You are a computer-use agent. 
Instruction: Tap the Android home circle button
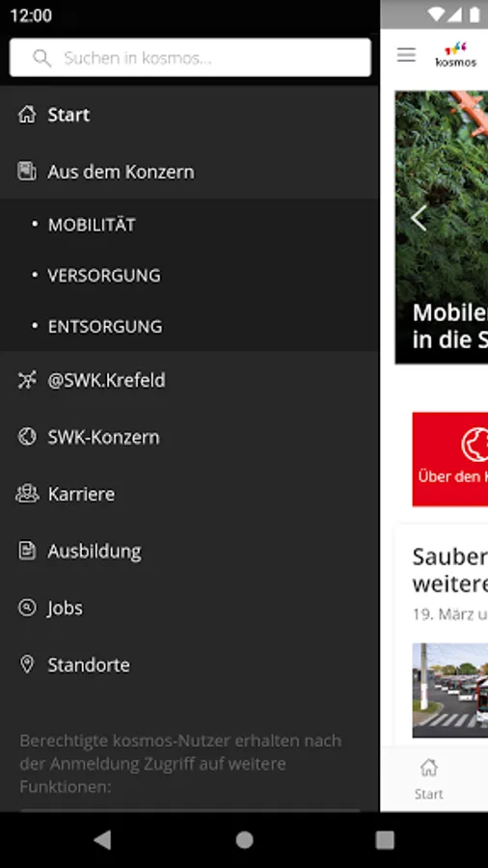[x=244, y=840]
